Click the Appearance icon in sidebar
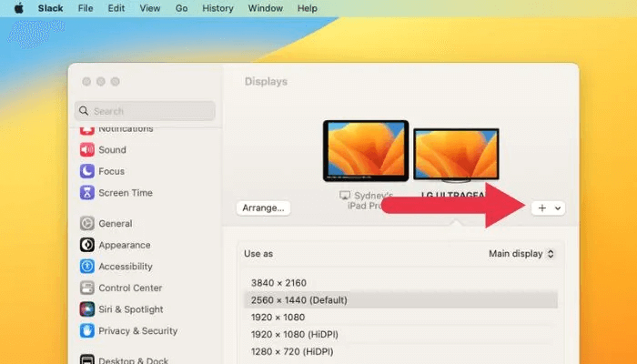The height and width of the screenshot is (364, 637). pyautogui.click(x=87, y=245)
